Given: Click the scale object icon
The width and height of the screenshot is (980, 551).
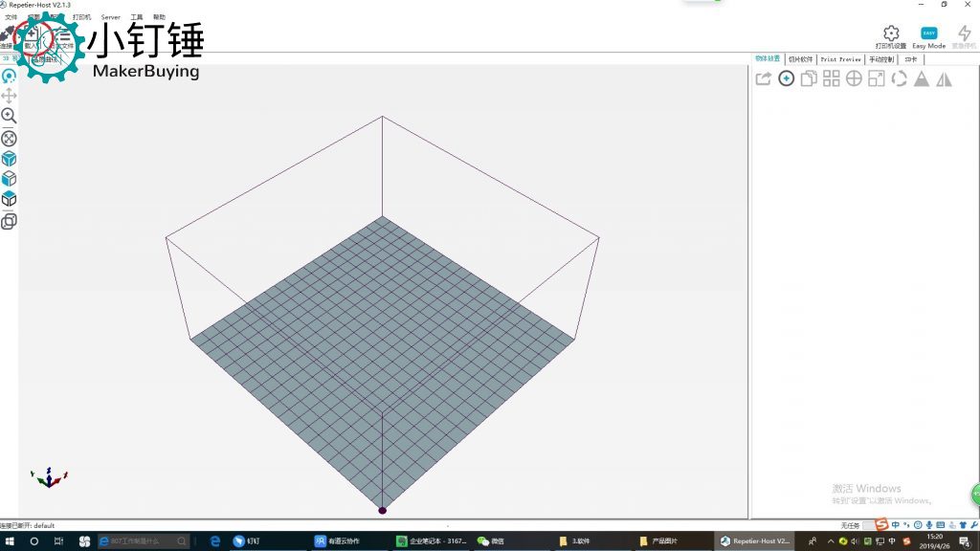Looking at the screenshot, I should [877, 78].
